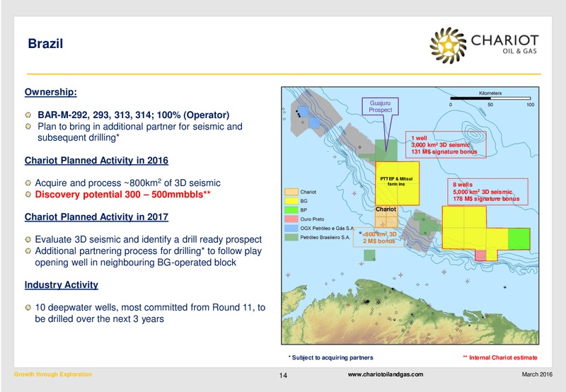The width and height of the screenshot is (566, 392).
Task: Click the Chariot block label on map
Action: coord(386,209)
